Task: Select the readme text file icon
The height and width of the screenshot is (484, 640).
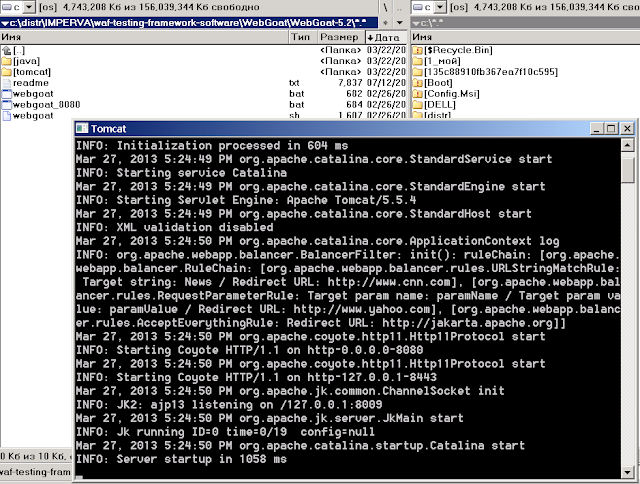Action: pos(7,83)
